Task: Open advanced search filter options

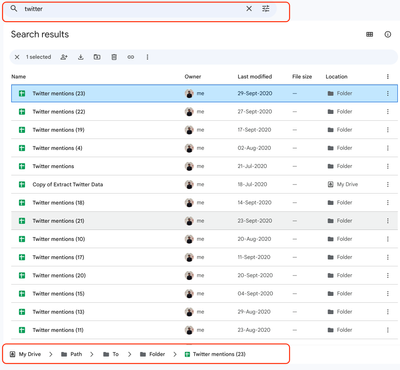Action: [266, 9]
